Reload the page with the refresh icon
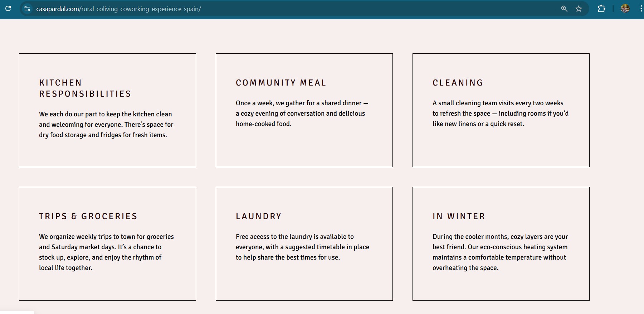644x314 pixels. 8,9
